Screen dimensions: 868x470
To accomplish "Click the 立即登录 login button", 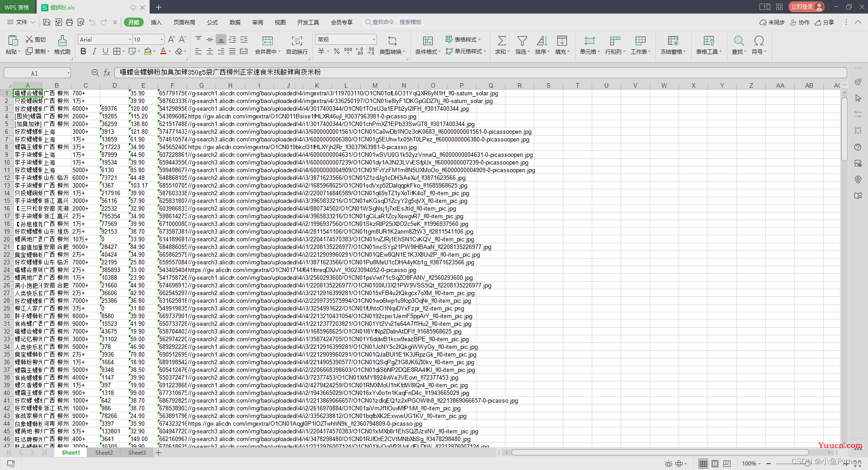I will click(807, 7).
